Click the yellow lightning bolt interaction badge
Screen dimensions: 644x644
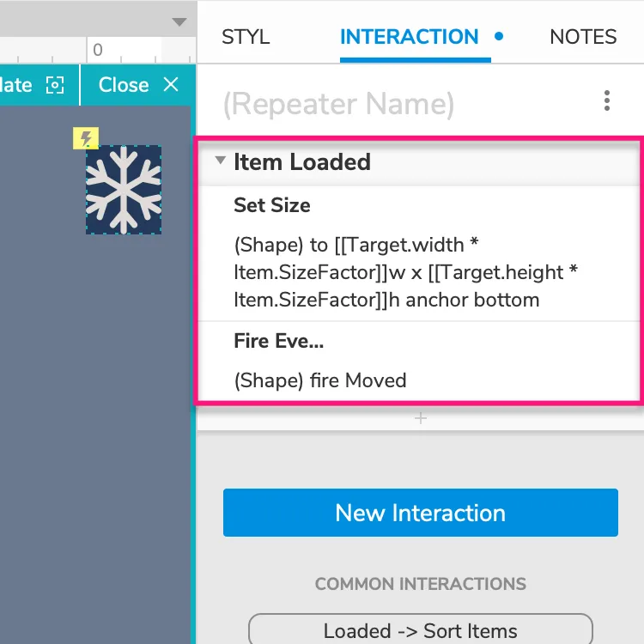point(86,138)
